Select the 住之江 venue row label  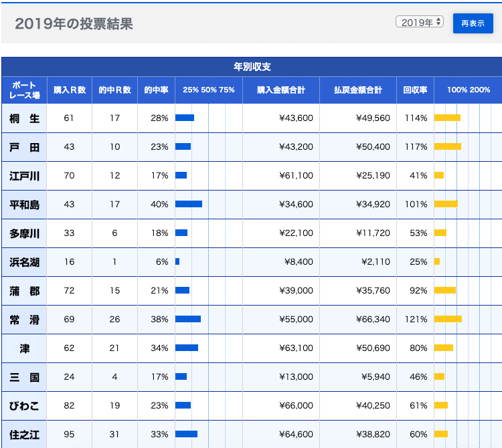coord(24,435)
